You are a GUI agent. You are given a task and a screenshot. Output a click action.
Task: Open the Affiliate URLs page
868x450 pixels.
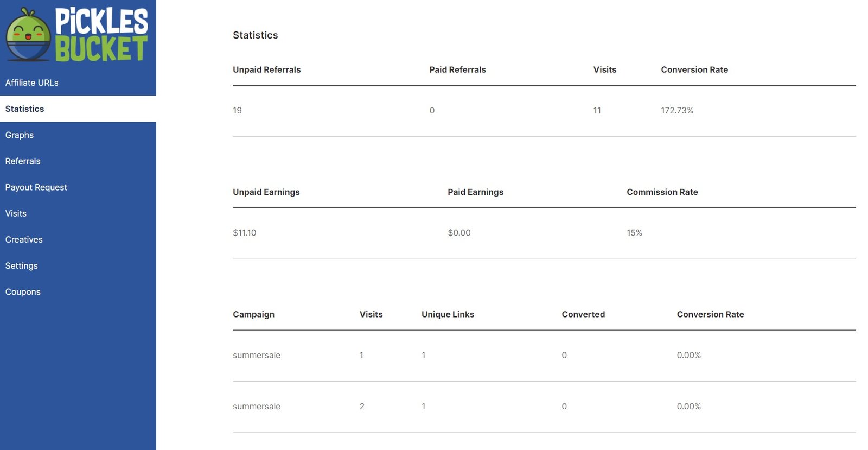pos(31,83)
